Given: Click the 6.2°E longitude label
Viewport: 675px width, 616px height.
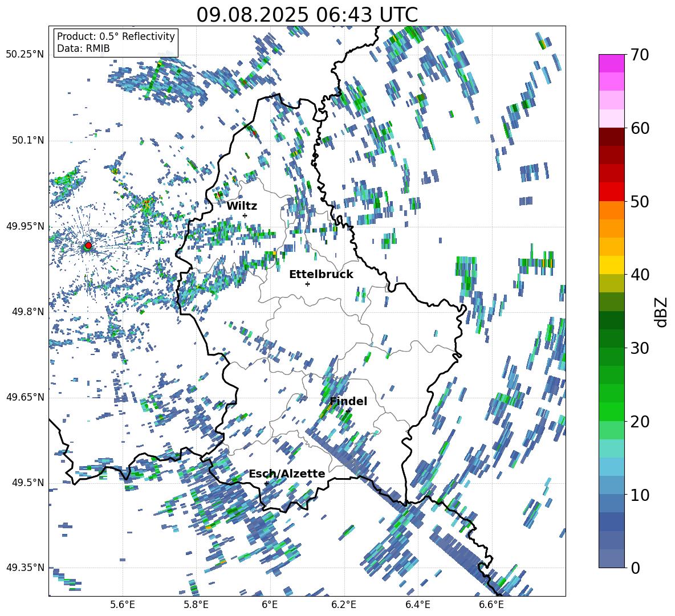Looking at the screenshot, I should tap(344, 605).
